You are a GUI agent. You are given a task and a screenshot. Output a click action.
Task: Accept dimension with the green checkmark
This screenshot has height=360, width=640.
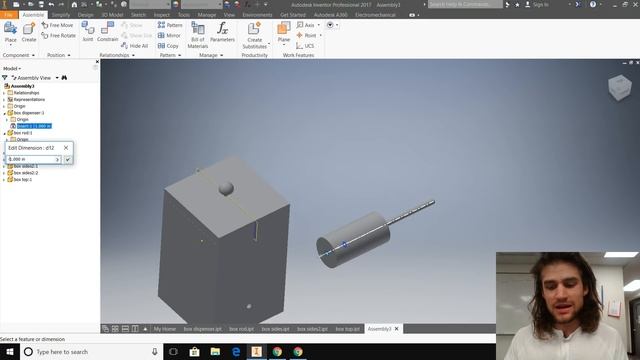68,159
